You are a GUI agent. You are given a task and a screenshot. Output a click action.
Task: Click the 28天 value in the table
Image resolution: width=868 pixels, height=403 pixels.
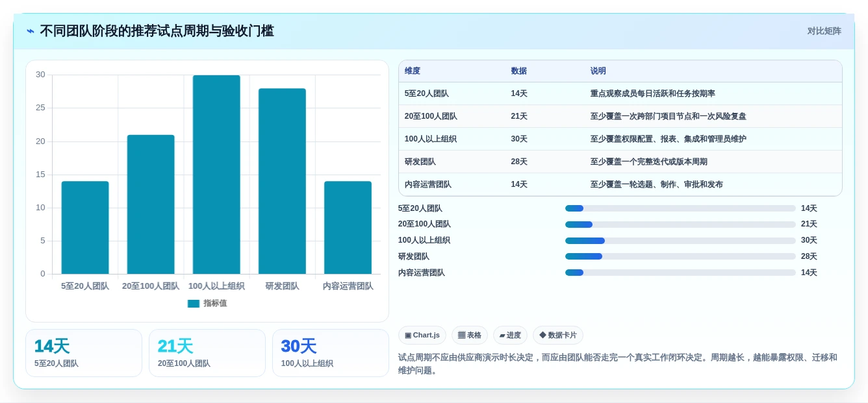point(519,162)
